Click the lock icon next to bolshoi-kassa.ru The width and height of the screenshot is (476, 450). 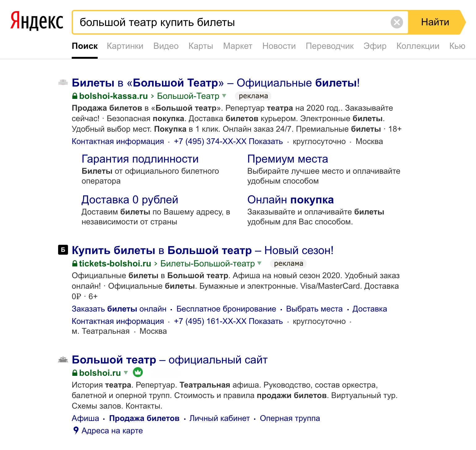pyautogui.click(x=74, y=96)
